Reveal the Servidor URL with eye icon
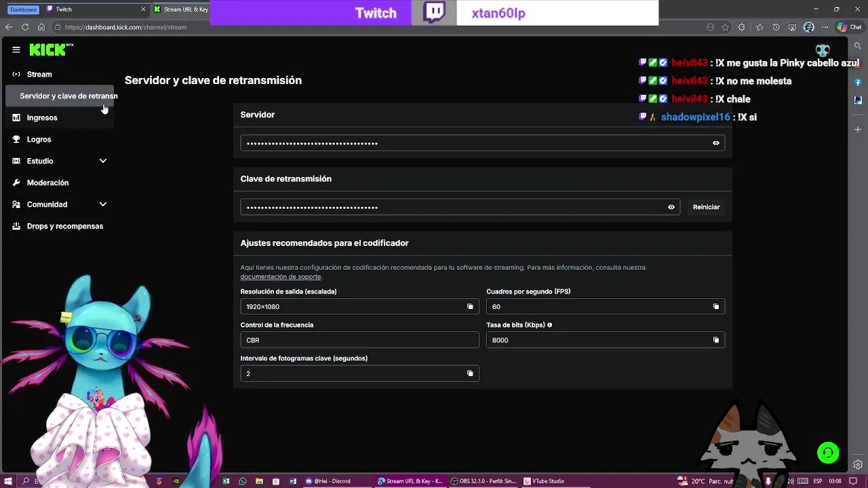868x488 pixels. (x=716, y=143)
